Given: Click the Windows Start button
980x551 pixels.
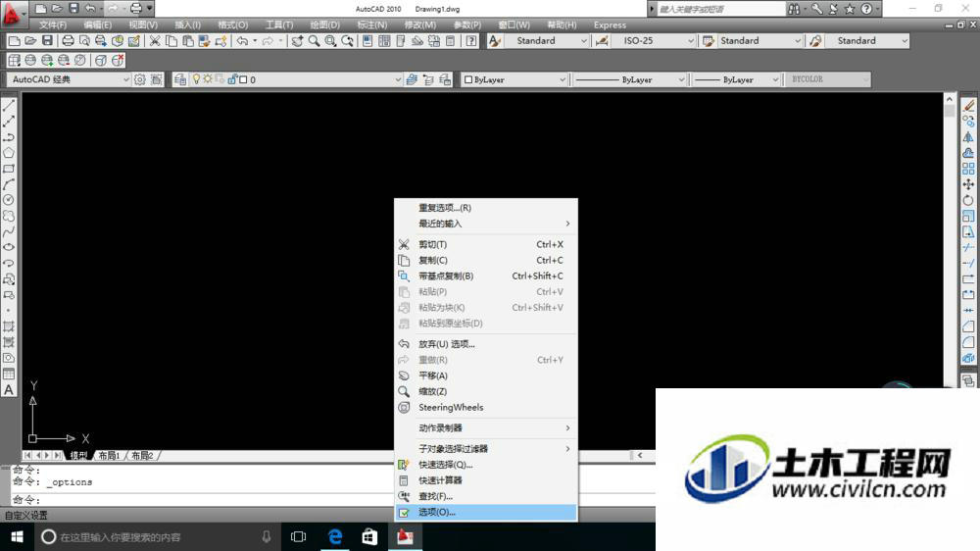Looking at the screenshot, I should coord(17,536).
